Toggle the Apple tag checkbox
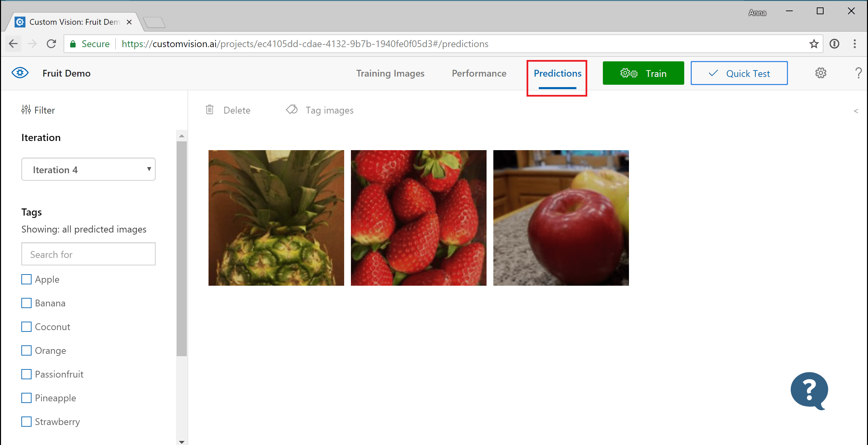This screenshot has height=445, width=868. [27, 278]
